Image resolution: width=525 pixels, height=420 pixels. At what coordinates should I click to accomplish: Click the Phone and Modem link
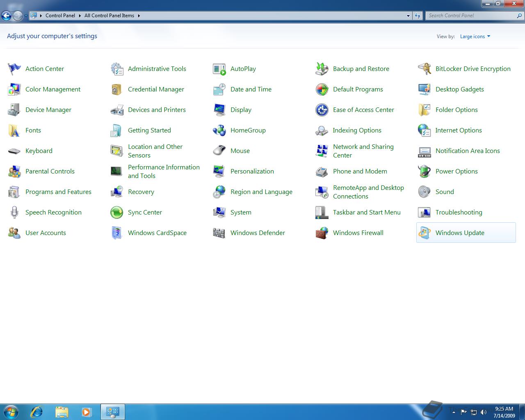coord(360,171)
